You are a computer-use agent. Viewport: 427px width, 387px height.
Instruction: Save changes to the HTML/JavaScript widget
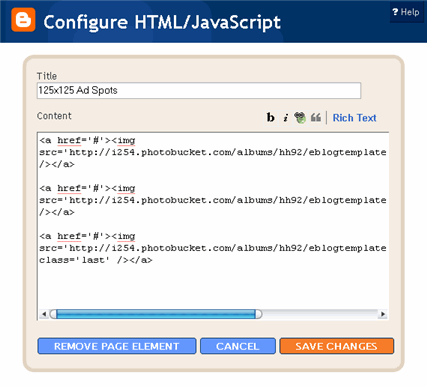click(337, 346)
